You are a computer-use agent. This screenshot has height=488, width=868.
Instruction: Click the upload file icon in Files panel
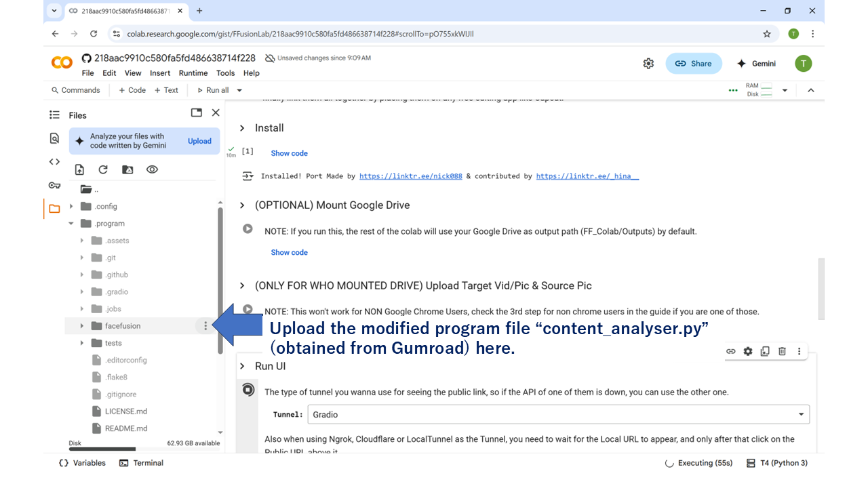pyautogui.click(x=80, y=169)
